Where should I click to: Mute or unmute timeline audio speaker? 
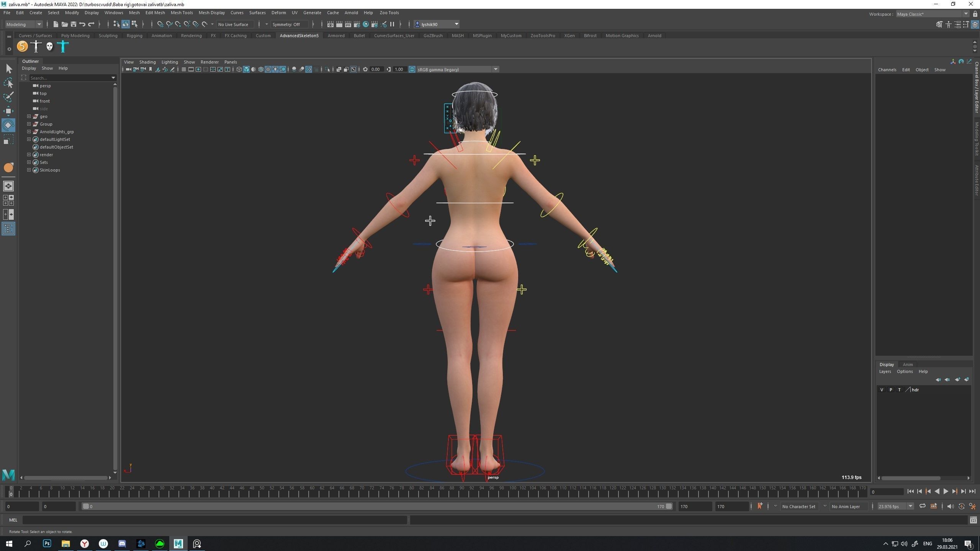point(951,506)
